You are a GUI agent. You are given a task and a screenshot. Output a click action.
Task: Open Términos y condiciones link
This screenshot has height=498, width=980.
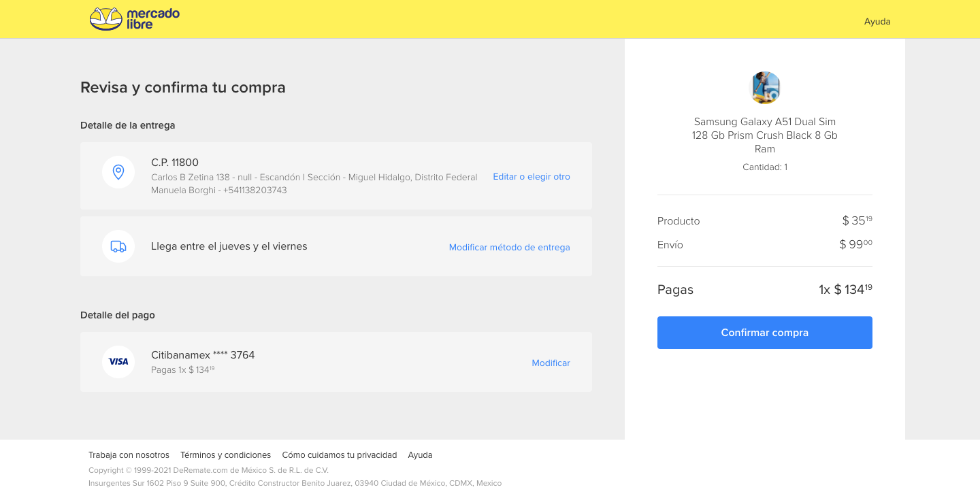[225, 455]
